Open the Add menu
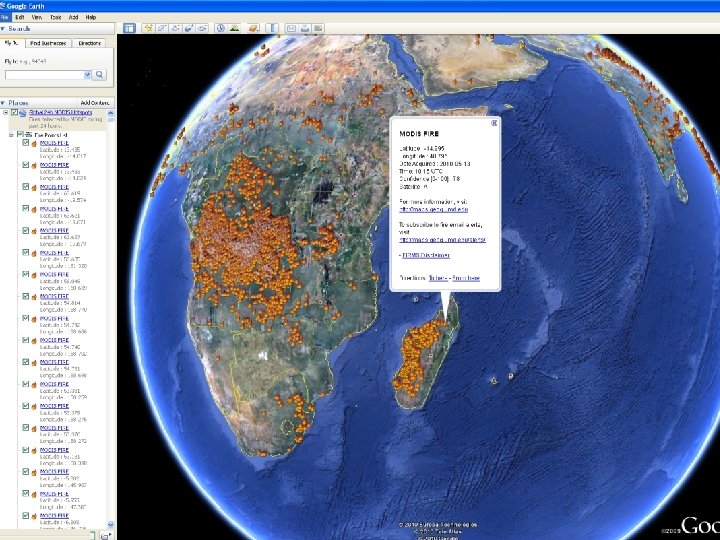The image size is (720, 540). [73, 17]
